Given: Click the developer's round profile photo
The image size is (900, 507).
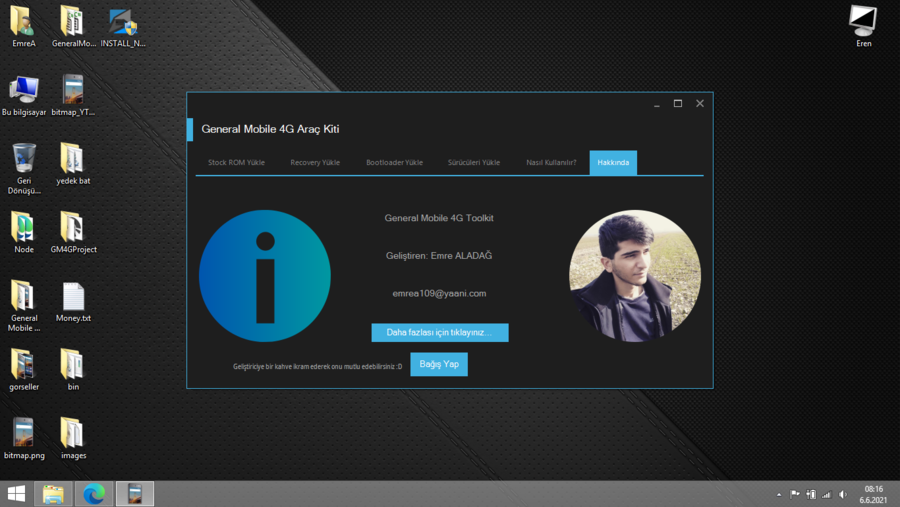Looking at the screenshot, I should pyautogui.click(x=635, y=276).
